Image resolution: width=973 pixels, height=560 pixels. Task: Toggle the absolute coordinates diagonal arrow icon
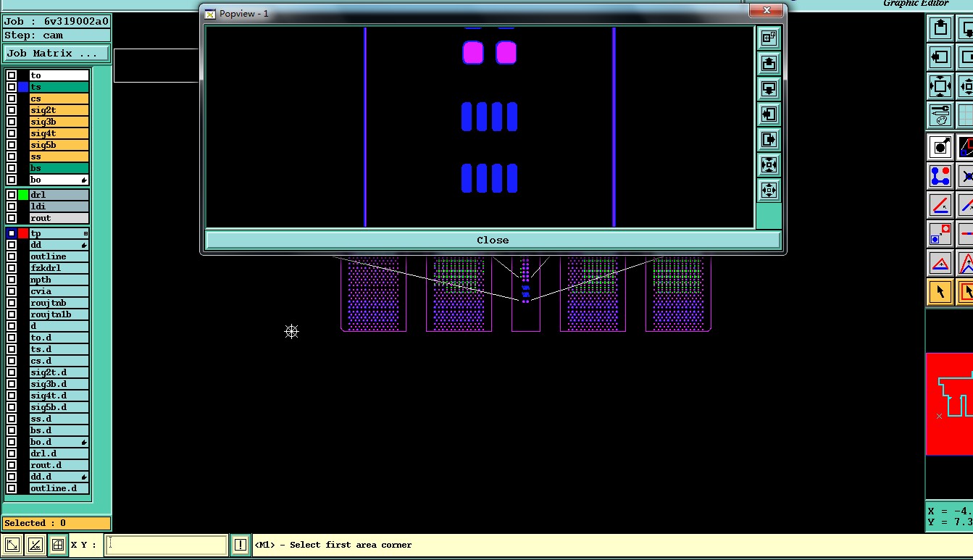(x=12, y=545)
